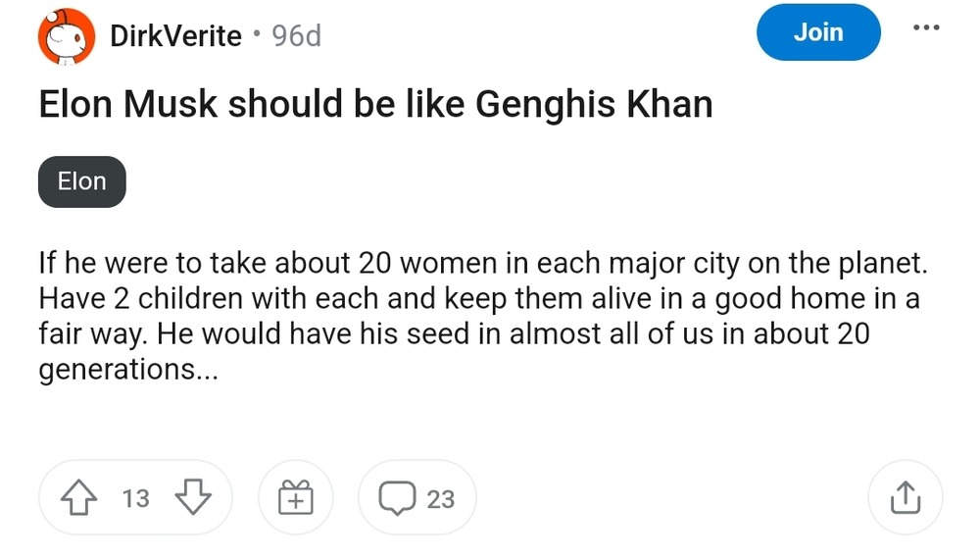Select the Elon flair tag

point(82,181)
